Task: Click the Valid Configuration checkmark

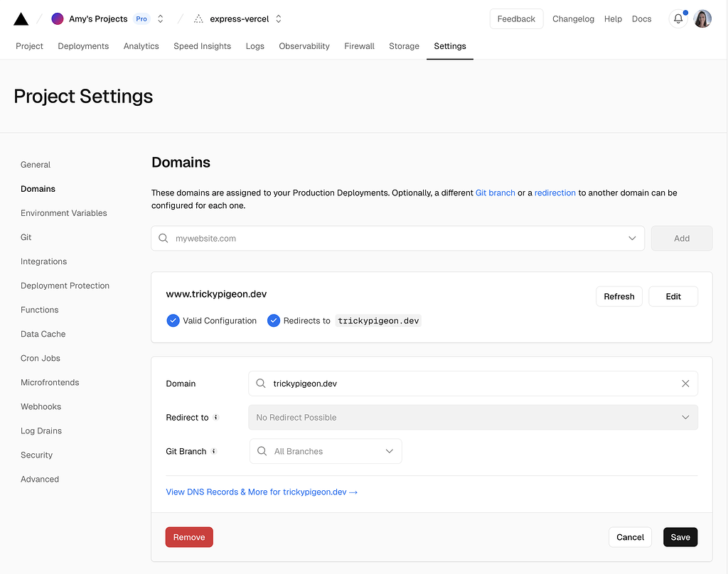Action: click(173, 321)
